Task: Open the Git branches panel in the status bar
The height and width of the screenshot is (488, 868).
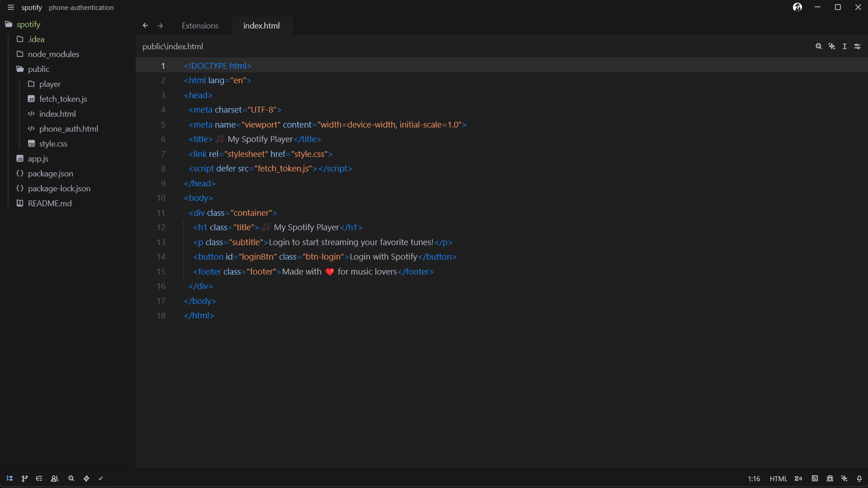Action: (x=24, y=479)
